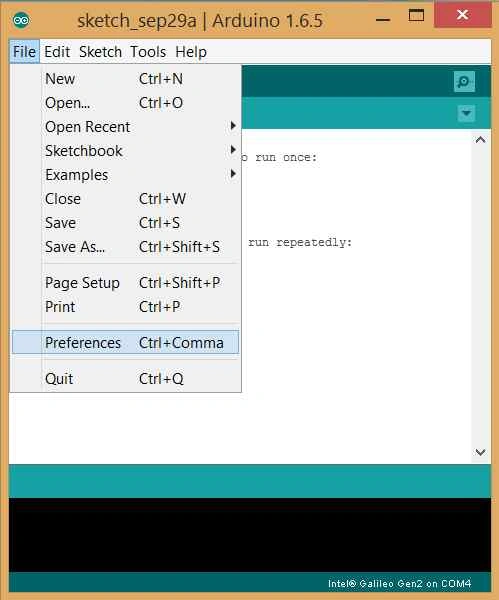Click the editor scrollbar down arrow
The image size is (499, 600).
point(481,452)
